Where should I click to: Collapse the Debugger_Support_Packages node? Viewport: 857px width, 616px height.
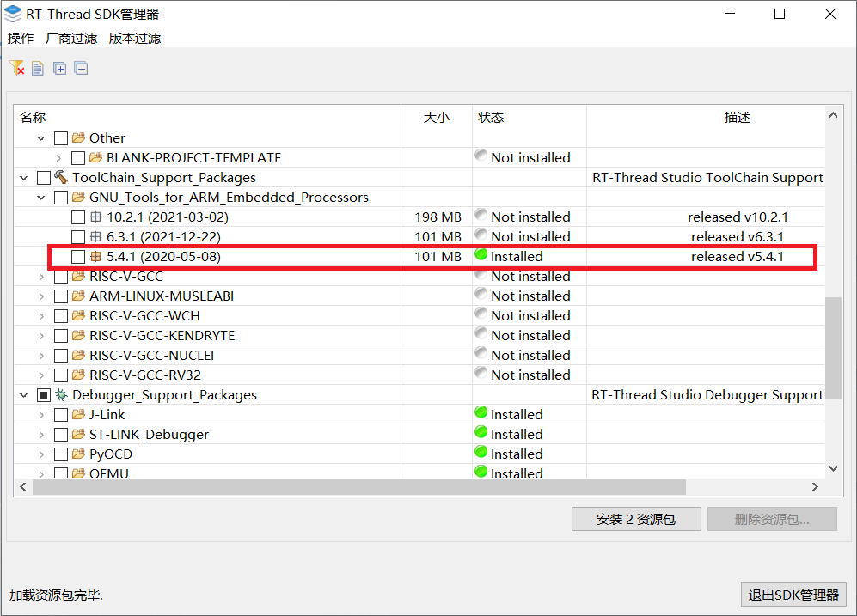pos(23,395)
